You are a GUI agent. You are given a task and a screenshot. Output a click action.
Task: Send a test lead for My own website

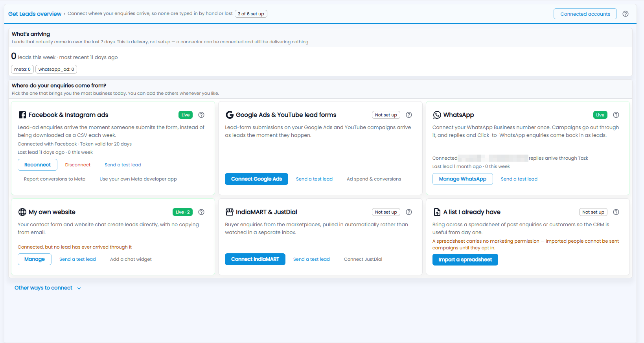point(77,259)
